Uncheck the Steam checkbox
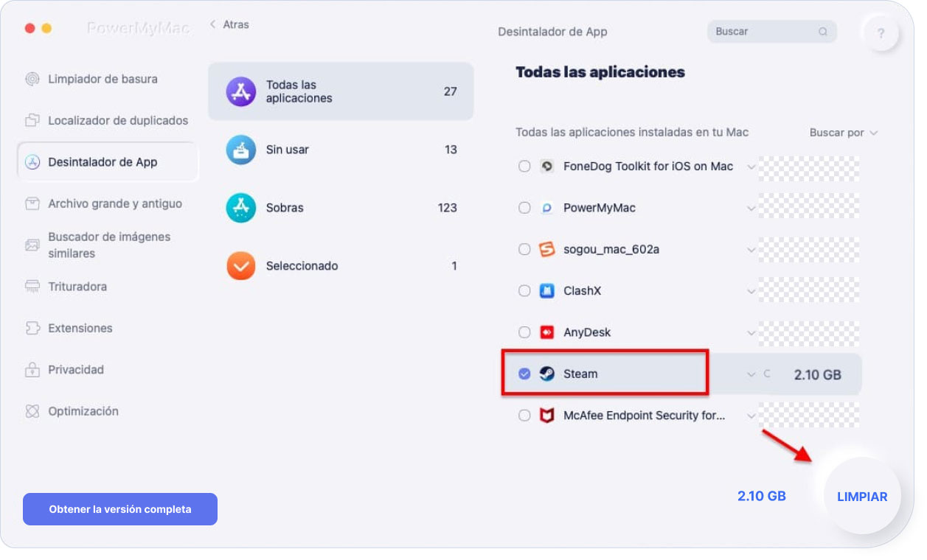This screenshot has width=927, height=560. [x=524, y=374]
